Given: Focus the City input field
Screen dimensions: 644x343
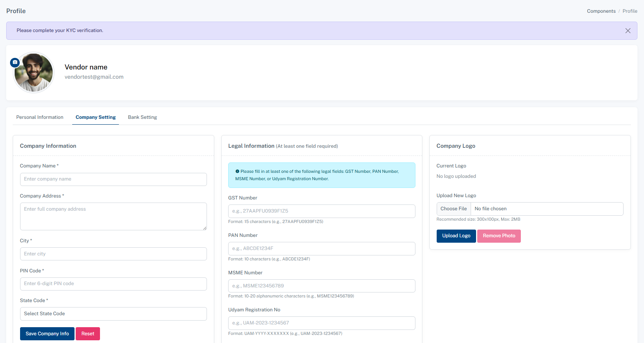Looking at the screenshot, I should pos(113,254).
